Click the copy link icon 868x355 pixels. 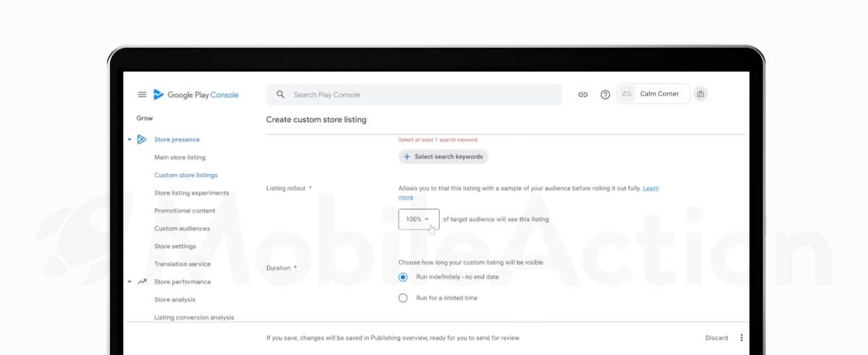pos(582,95)
